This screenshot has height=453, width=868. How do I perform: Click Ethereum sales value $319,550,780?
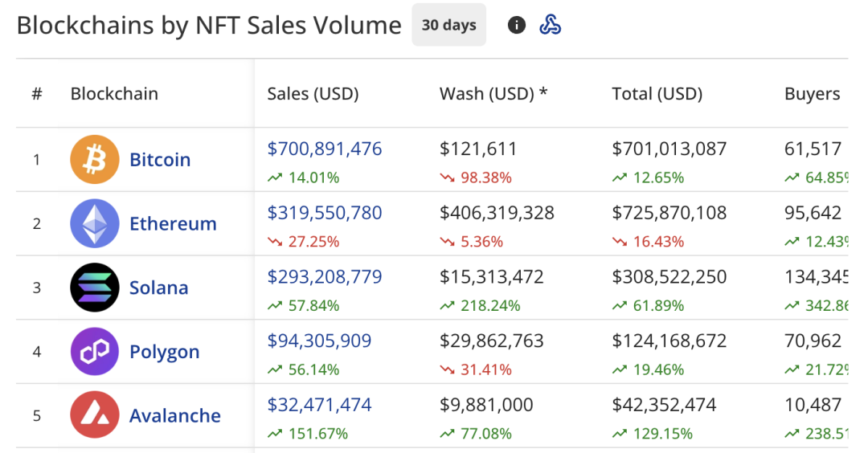point(325,213)
